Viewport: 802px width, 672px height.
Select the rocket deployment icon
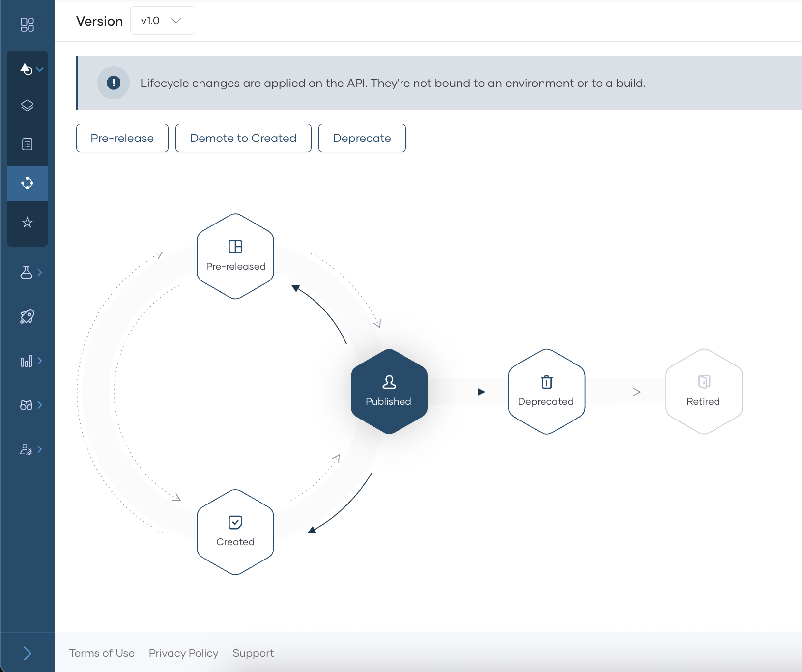click(28, 316)
